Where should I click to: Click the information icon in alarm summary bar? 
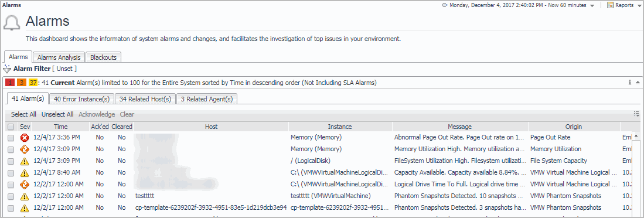629,83
